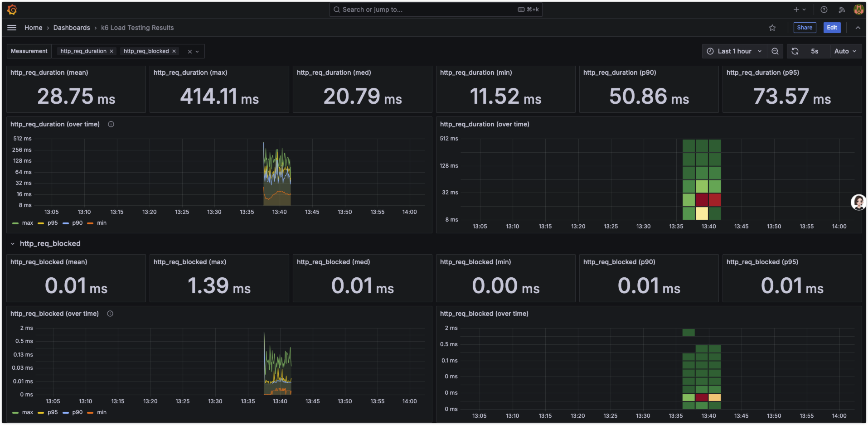868x425 pixels.
Task: Open the news feed RSS icon
Action: coord(842,10)
